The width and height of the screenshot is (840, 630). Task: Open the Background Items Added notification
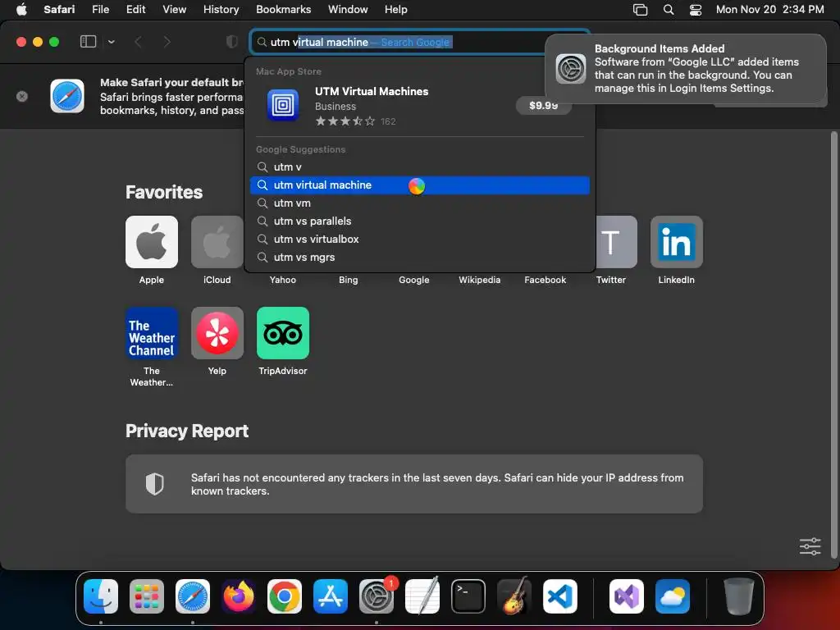[x=685, y=69]
